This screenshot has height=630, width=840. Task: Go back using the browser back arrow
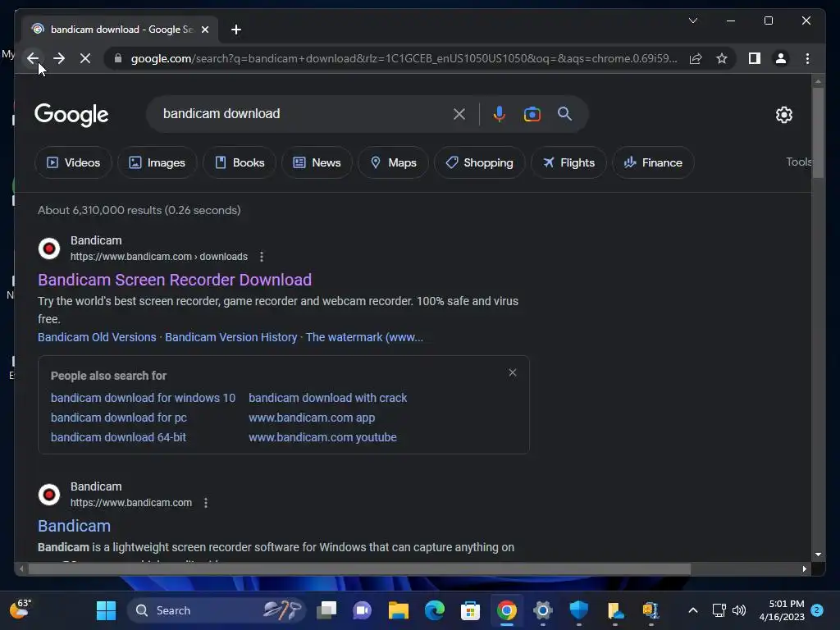coord(33,58)
